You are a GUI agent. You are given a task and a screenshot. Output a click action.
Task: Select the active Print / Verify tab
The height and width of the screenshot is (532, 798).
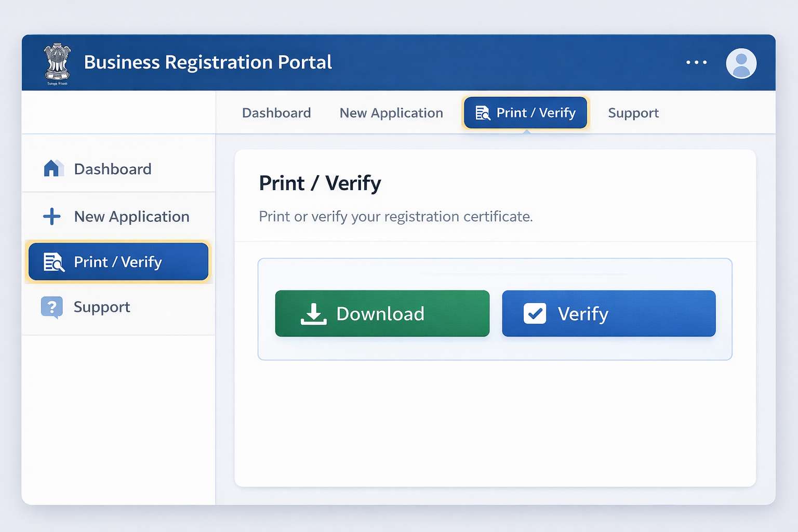tap(525, 113)
